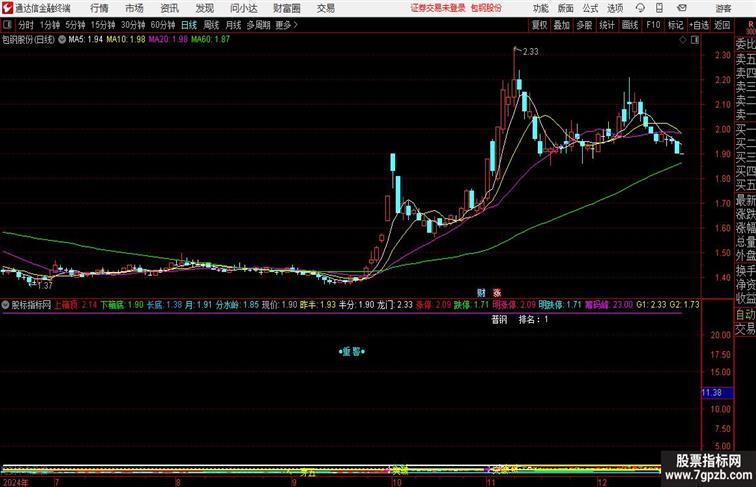Viewport: 756px width, 487px height.
Task: Click the diamond icon on chart top-right
Action: tap(683, 41)
